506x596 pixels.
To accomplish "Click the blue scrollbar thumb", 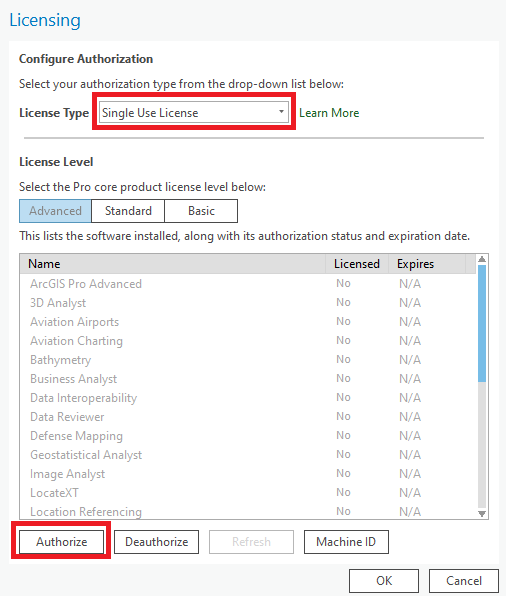I will [x=482, y=323].
